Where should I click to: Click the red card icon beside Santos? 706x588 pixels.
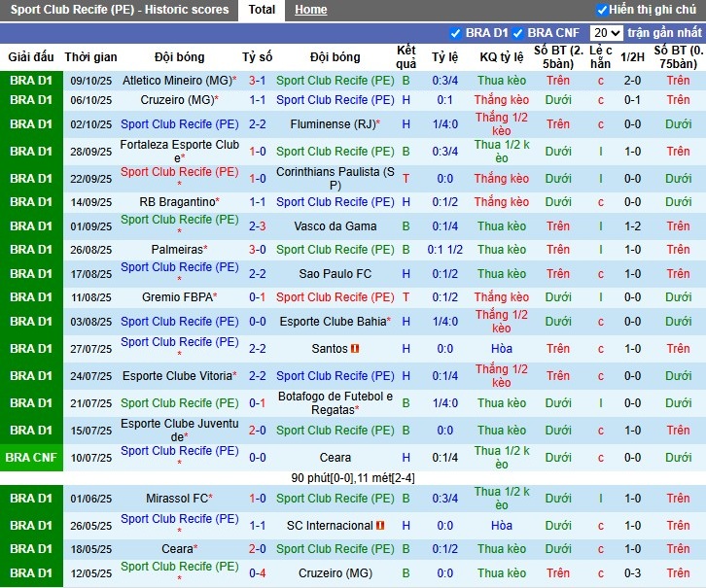click(x=356, y=349)
